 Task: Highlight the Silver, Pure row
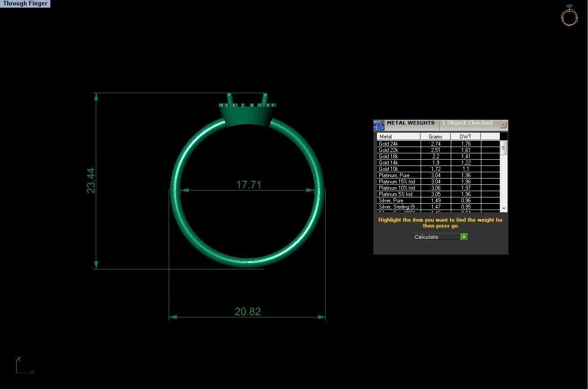coord(438,201)
